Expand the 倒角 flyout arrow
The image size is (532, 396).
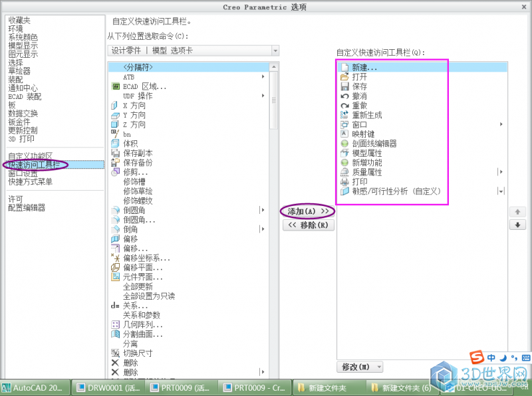tap(262, 229)
